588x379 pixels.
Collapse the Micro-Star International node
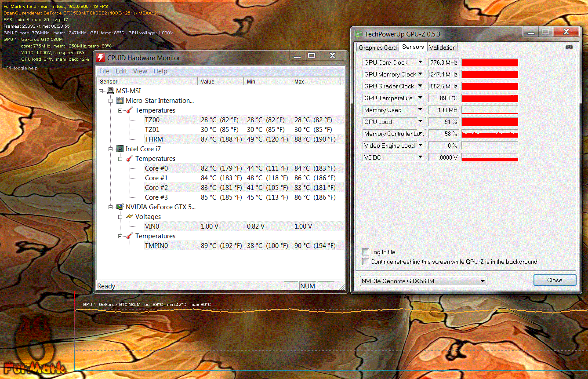(111, 101)
